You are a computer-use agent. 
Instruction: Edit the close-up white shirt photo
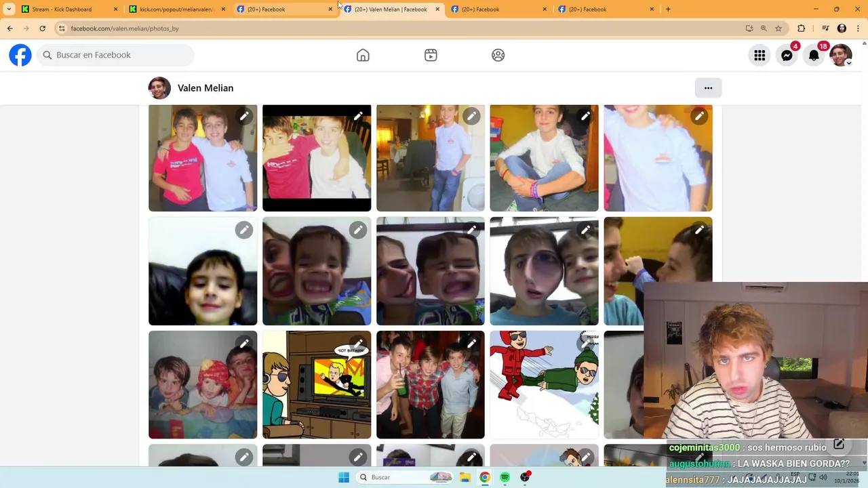(700, 117)
